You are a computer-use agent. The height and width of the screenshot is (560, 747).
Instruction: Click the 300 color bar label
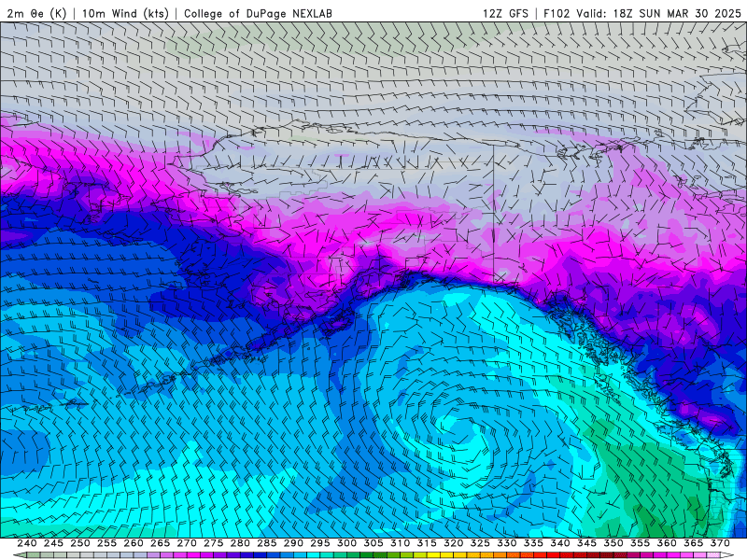pyautogui.click(x=346, y=543)
